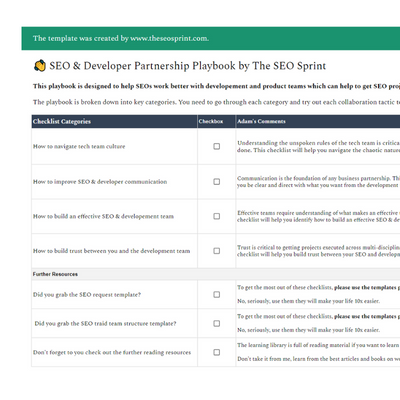Click the Further Resources section row
Screen dimensions: 400x400
[216, 274]
